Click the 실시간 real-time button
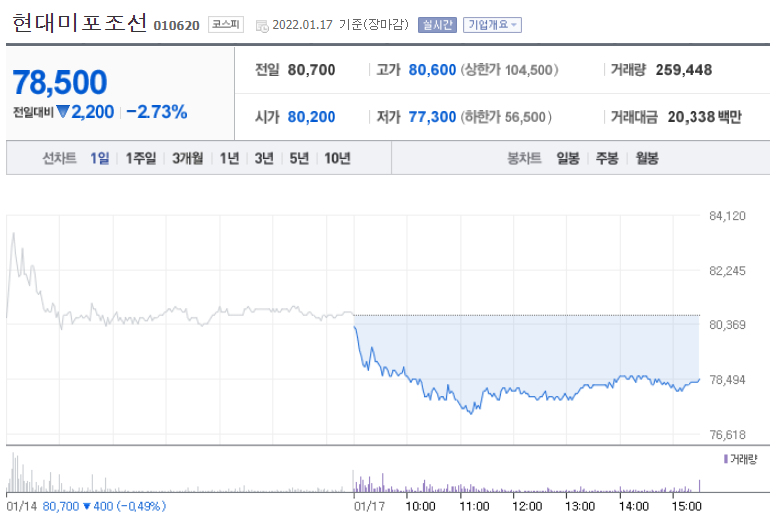This screenshot has height=521, width=770. [437, 25]
